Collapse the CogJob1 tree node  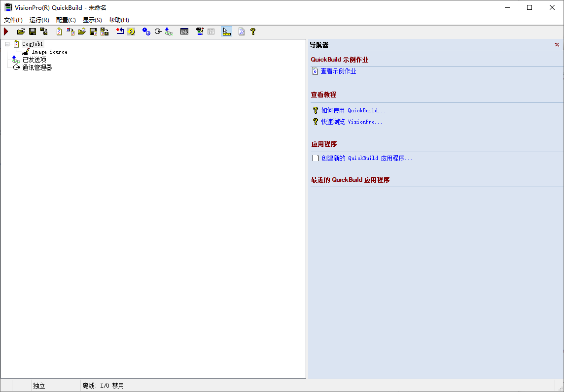click(x=7, y=43)
